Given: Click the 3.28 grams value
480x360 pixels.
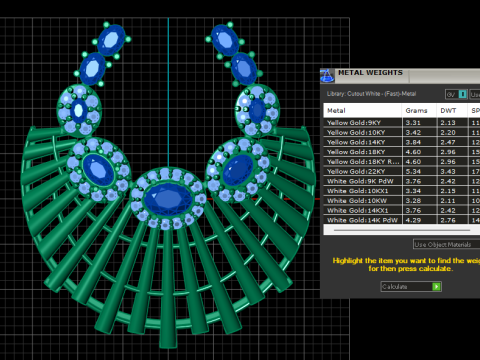Looking at the screenshot, I should (413, 201).
